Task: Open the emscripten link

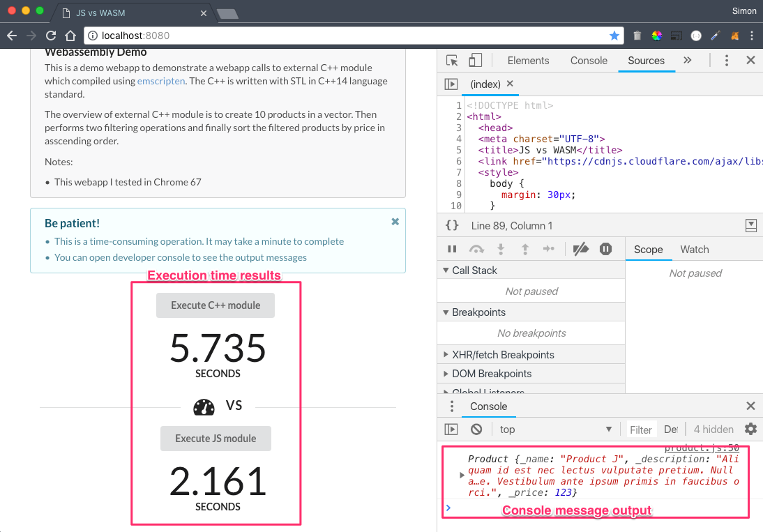Action: point(160,80)
